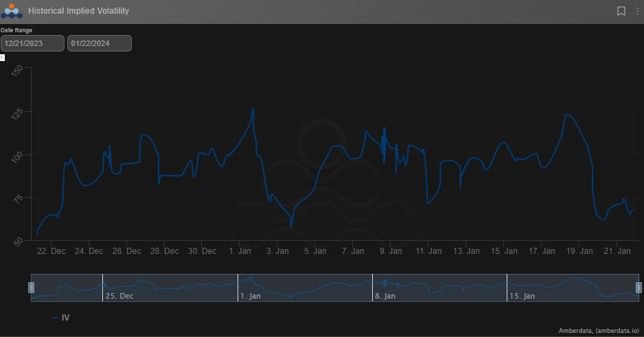Click the 50 y-axis value
Viewport: 644px width, 337px height.
(18, 242)
